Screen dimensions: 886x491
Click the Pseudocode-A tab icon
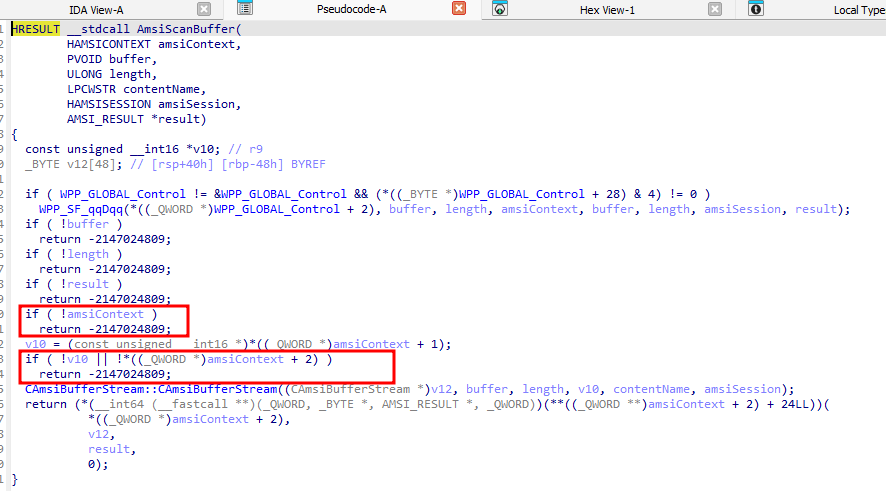pos(245,9)
